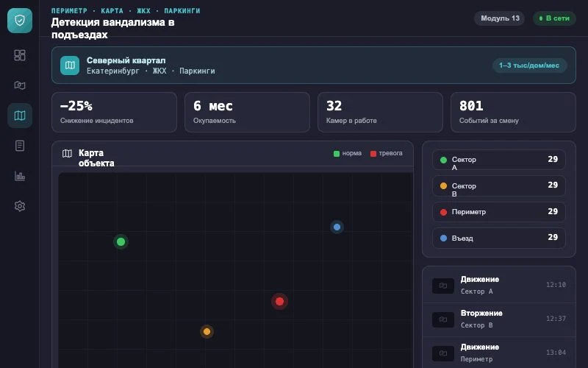
Task: Open the camera sidebar icon
Action: pos(20,85)
